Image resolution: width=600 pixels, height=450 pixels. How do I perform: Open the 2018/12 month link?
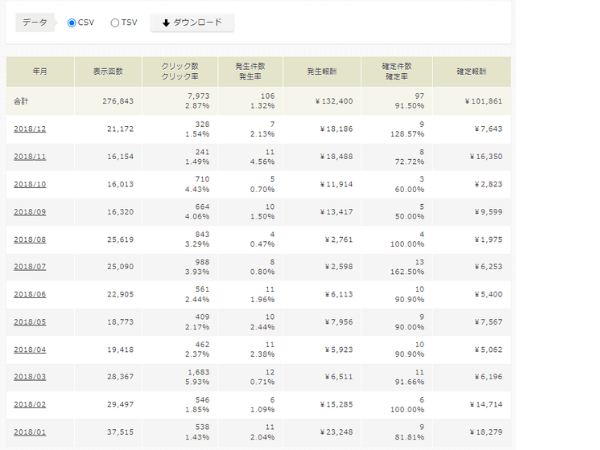[29, 129]
